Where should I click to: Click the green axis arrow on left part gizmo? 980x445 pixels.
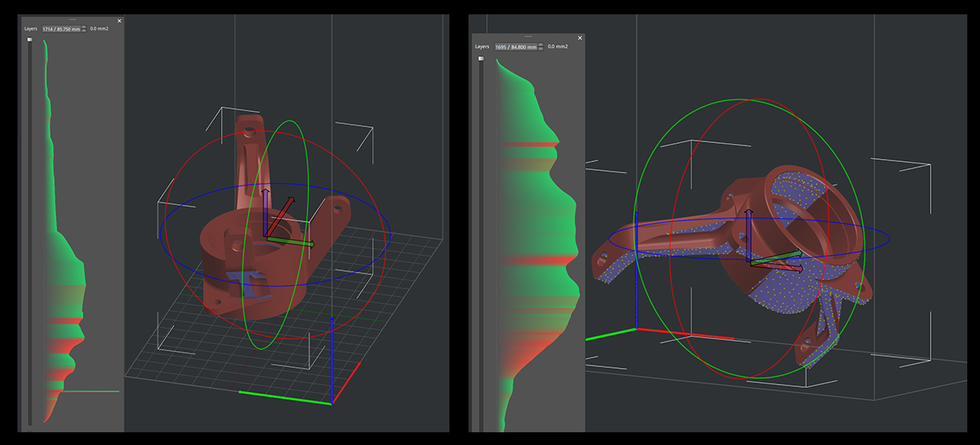click(x=290, y=242)
